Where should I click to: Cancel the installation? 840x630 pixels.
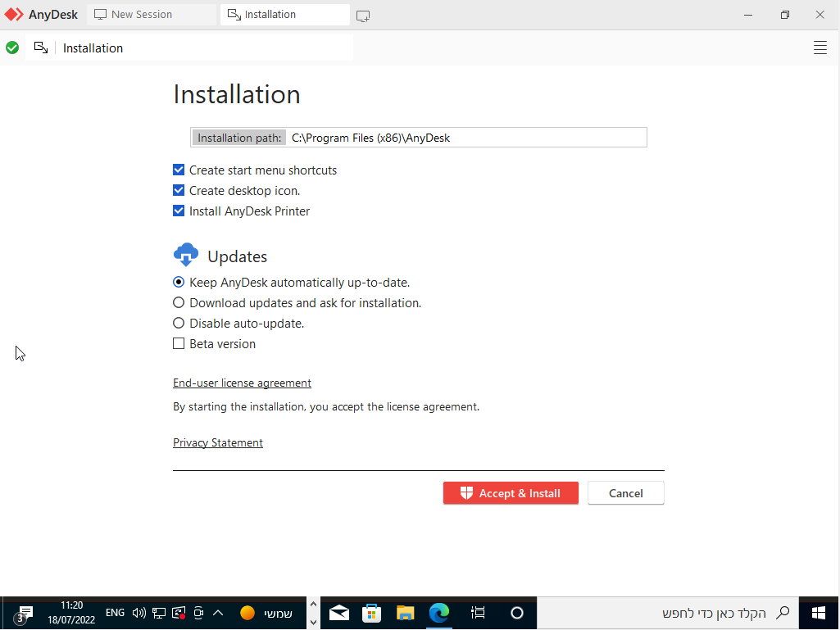point(626,493)
